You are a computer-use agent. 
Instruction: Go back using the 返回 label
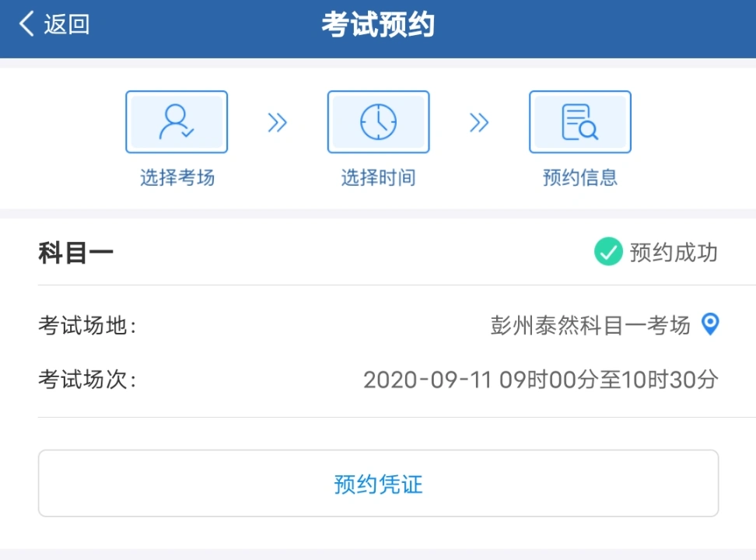point(67,24)
